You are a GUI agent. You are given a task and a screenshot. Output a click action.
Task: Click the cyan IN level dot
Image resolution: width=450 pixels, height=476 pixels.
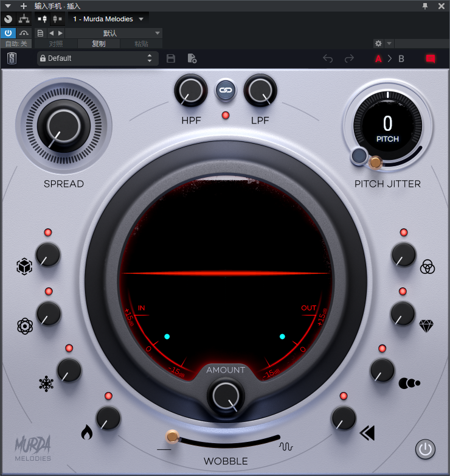[167, 337]
